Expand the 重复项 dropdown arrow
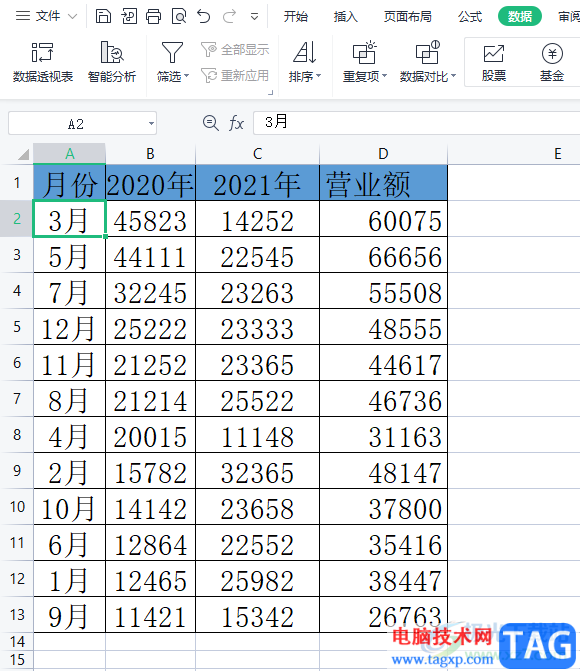This screenshot has width=580, height=671. [384, 76]
